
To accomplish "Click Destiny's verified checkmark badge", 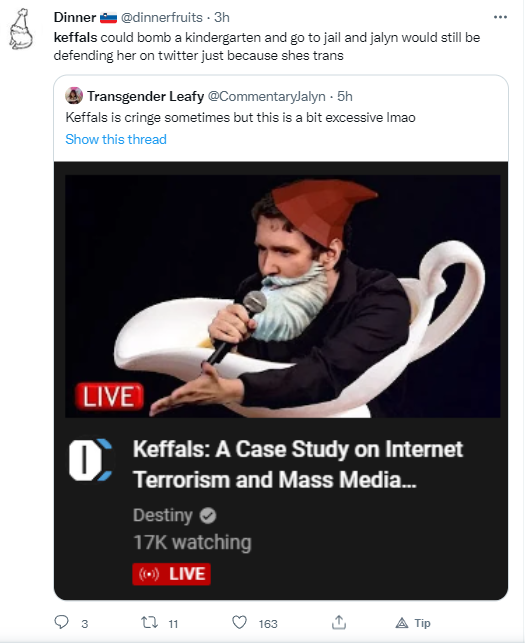I will 208,515.
